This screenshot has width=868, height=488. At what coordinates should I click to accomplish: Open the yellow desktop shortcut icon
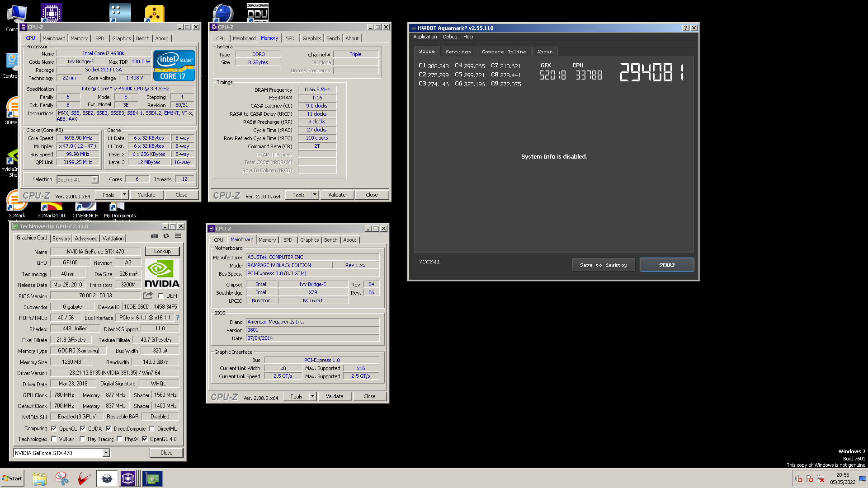click(154, 13)
